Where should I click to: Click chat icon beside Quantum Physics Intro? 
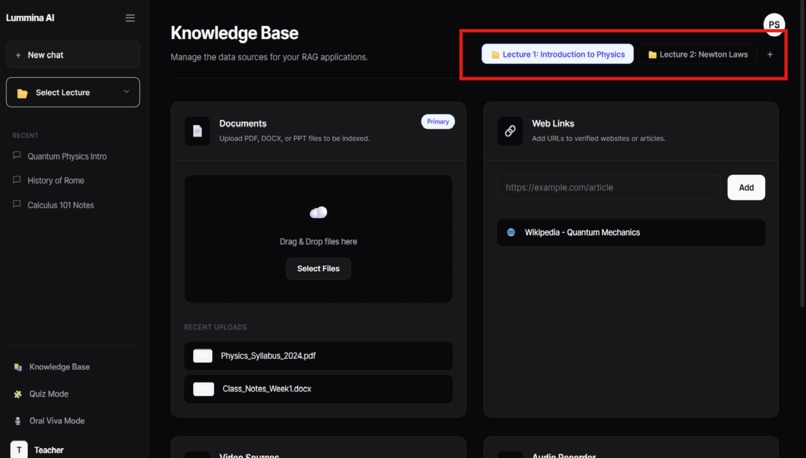click(x=17, y=156)
